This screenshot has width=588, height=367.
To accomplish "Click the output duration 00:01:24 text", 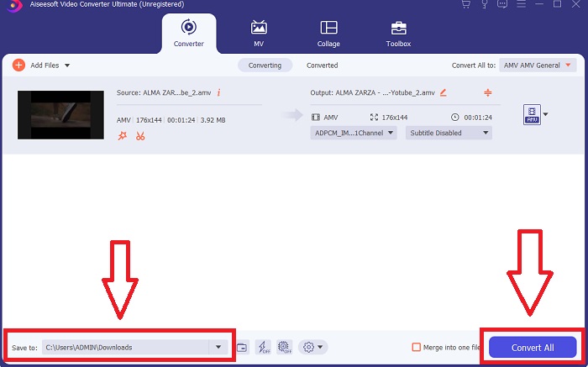I will [x=478, y=118].
